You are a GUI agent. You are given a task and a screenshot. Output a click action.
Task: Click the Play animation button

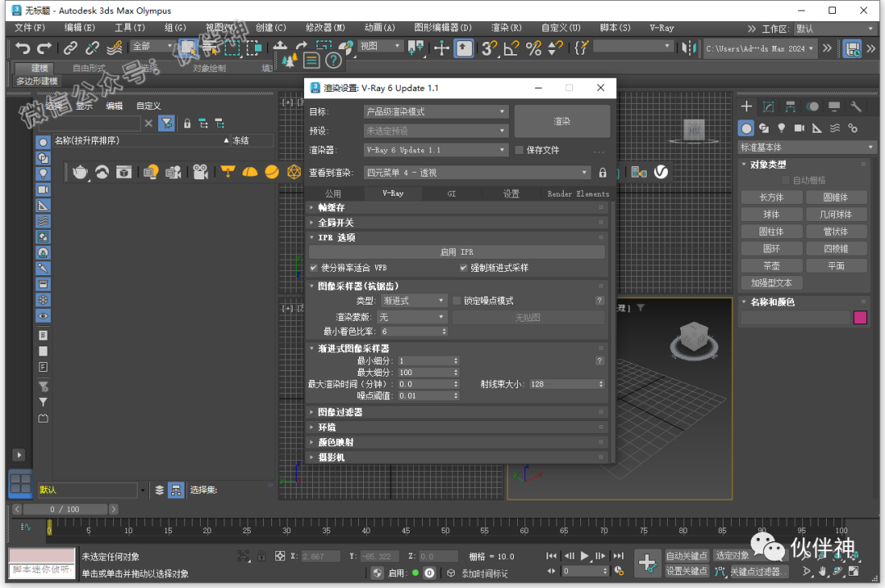coord(585,556)
